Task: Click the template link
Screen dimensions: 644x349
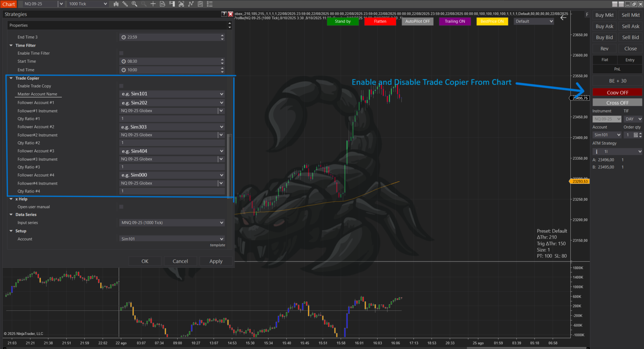Action: [x=217, y=245]
